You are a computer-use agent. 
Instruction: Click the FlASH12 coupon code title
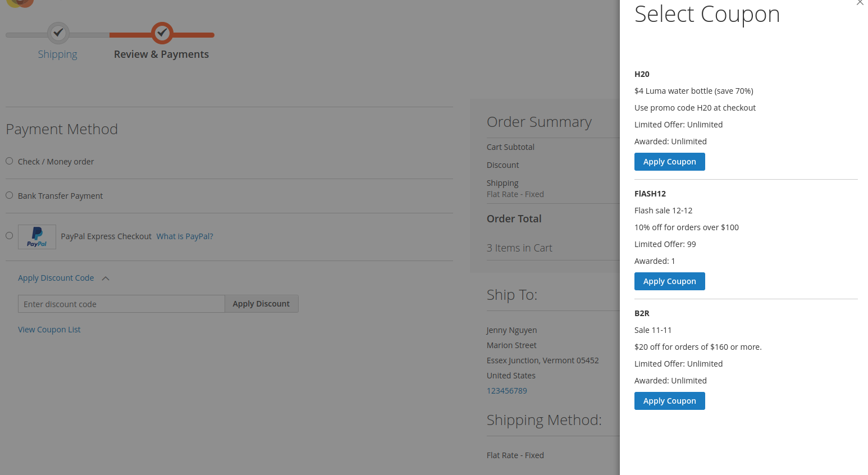point(650,194)
